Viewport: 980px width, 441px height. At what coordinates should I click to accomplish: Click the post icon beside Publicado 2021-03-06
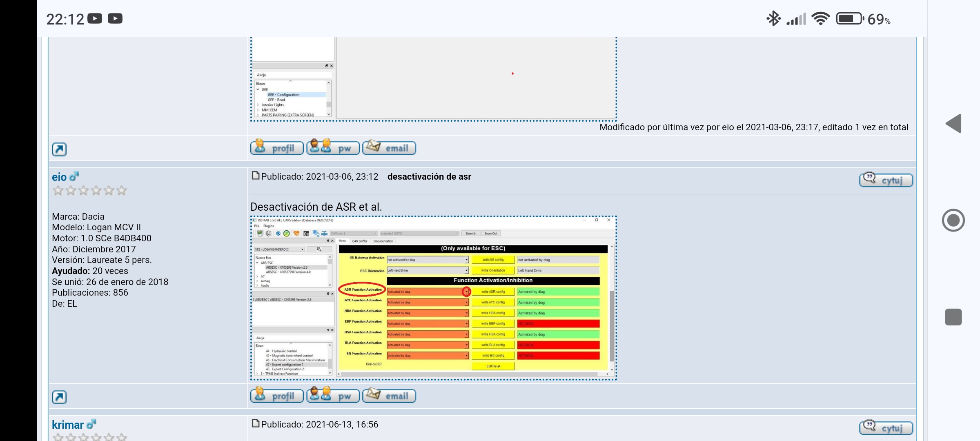[256, 176]
